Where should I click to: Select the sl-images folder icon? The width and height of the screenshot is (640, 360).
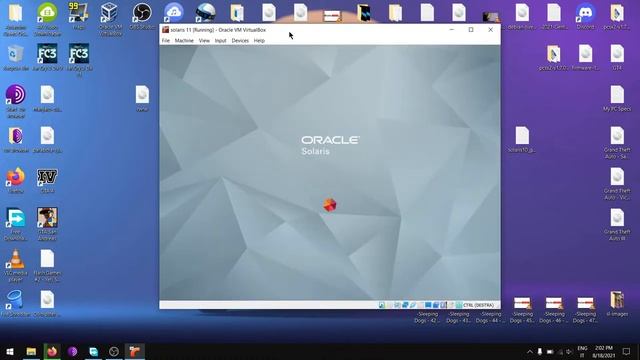(617, 303)
